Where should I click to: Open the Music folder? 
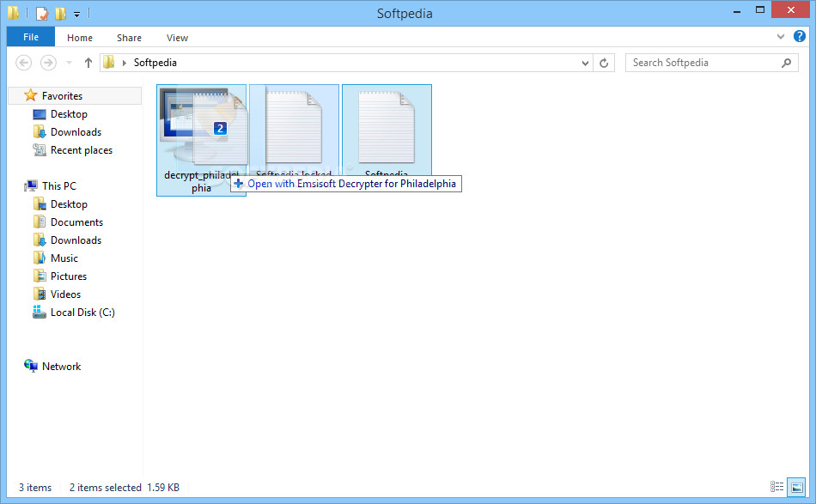click(64, 258)
